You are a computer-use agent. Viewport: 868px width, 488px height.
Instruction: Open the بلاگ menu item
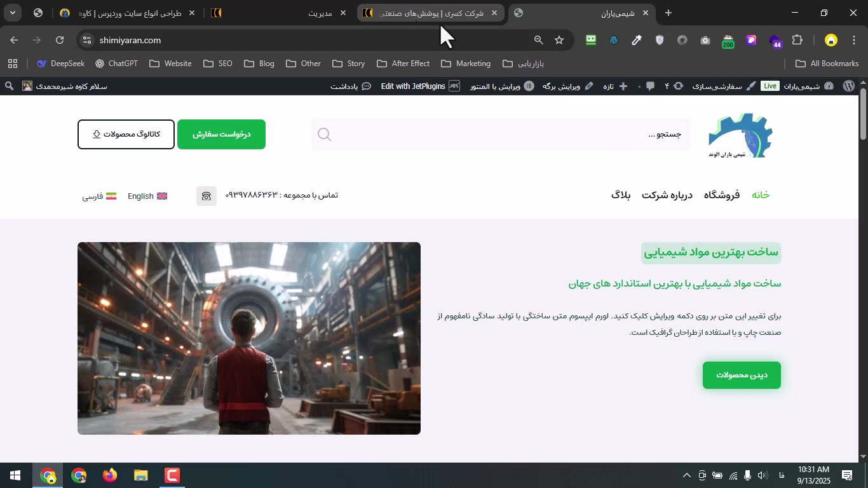pyautogui.click(x=621, y=195)
